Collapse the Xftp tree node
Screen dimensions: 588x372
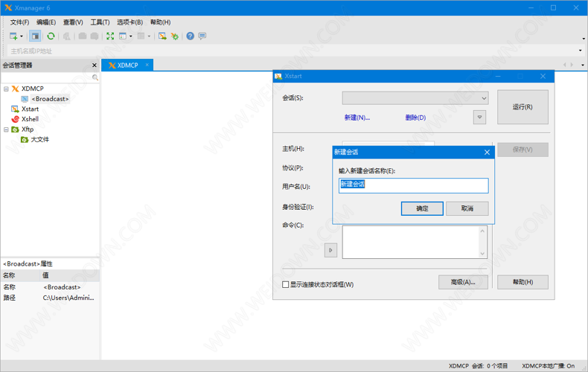(6, 129)
